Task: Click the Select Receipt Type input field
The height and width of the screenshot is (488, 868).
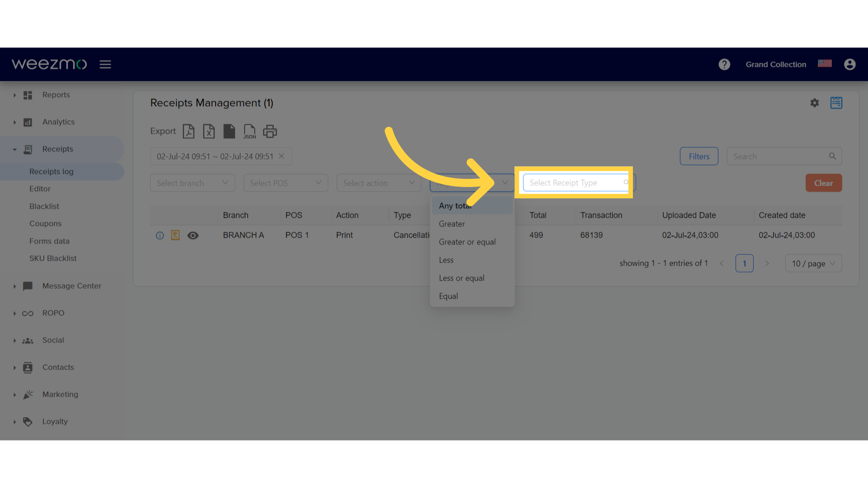Action: pos(576,183)
